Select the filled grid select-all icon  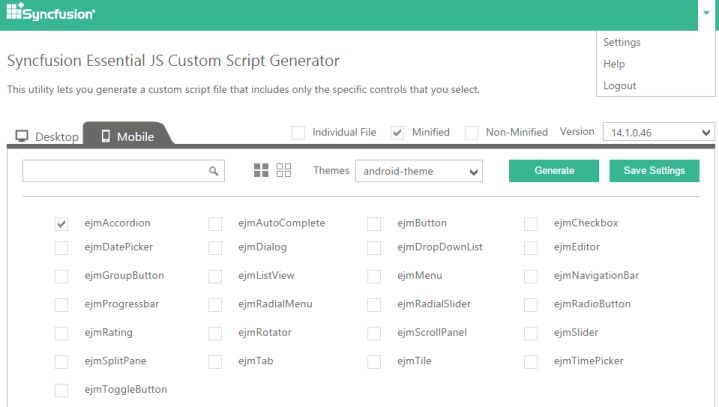coord(261,170)
